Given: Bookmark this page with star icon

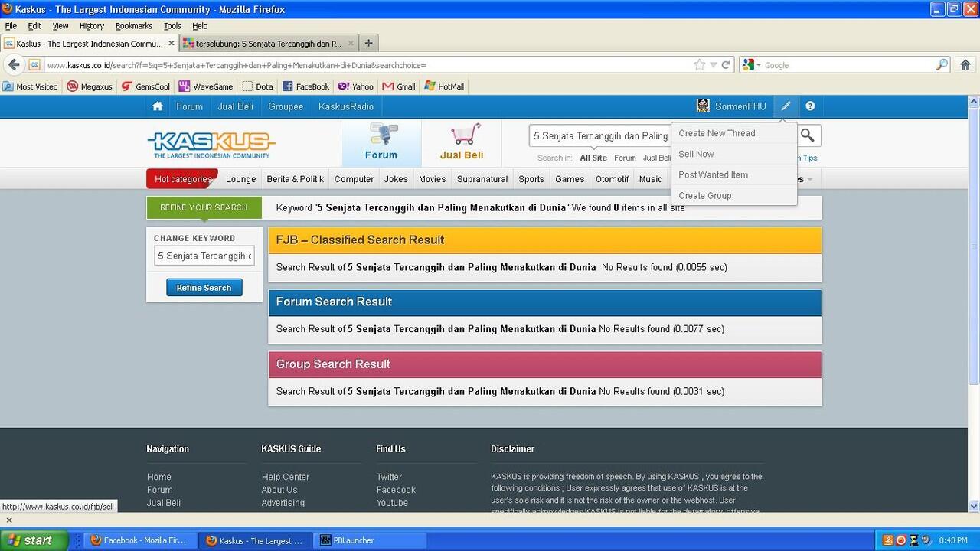Looking at the screenshot, I should pos(699,65).
